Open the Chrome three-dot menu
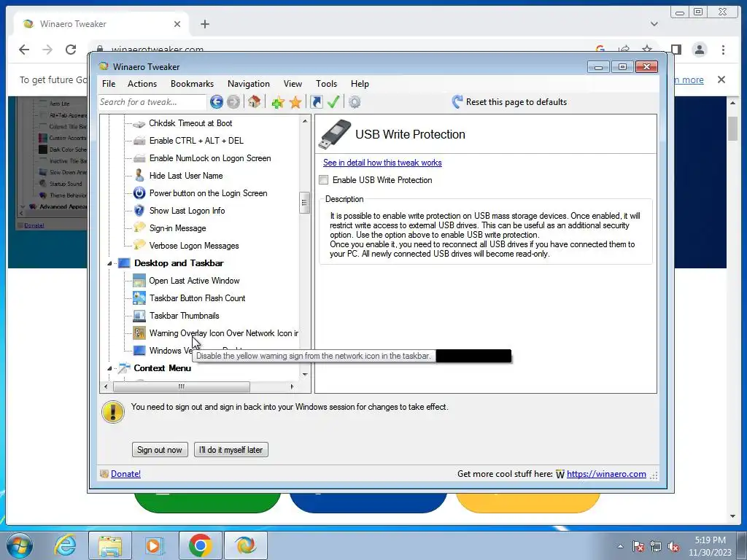This screenshot has width=747, height=560. point(723,50)
